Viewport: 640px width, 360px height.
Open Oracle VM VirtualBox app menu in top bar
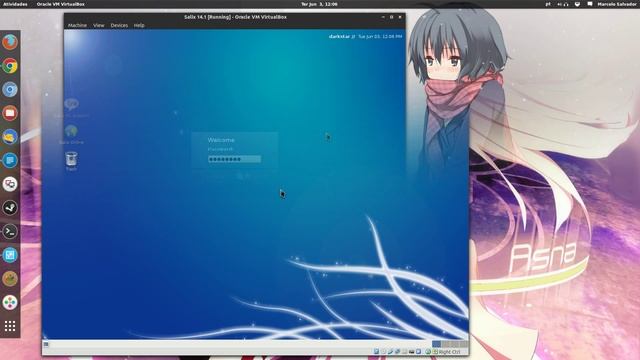[x=60, y=4]
